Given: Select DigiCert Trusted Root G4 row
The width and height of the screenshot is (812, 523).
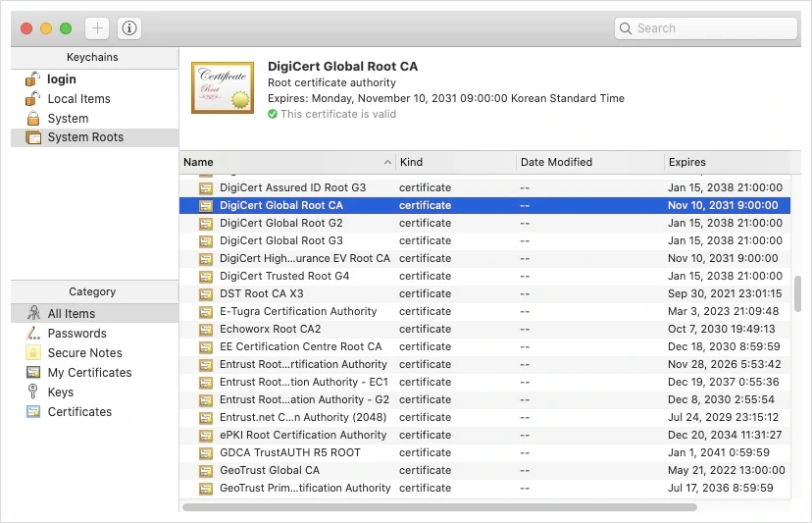Looking at the screenshot, I should point(484,276).
